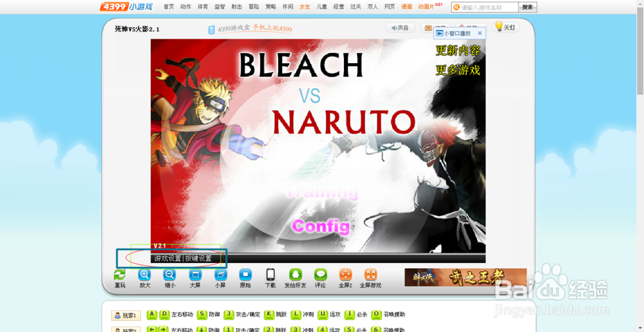Click the 放大 zoom-in icon
Viewport: 644px width, 332px height.
tap(144, 275)
